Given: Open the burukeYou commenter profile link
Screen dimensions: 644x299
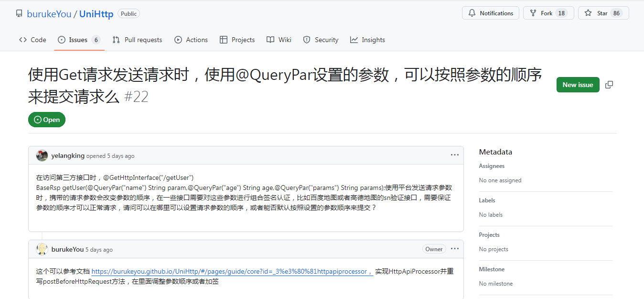Looking at the screenshot, I should (x=67, y=250).
